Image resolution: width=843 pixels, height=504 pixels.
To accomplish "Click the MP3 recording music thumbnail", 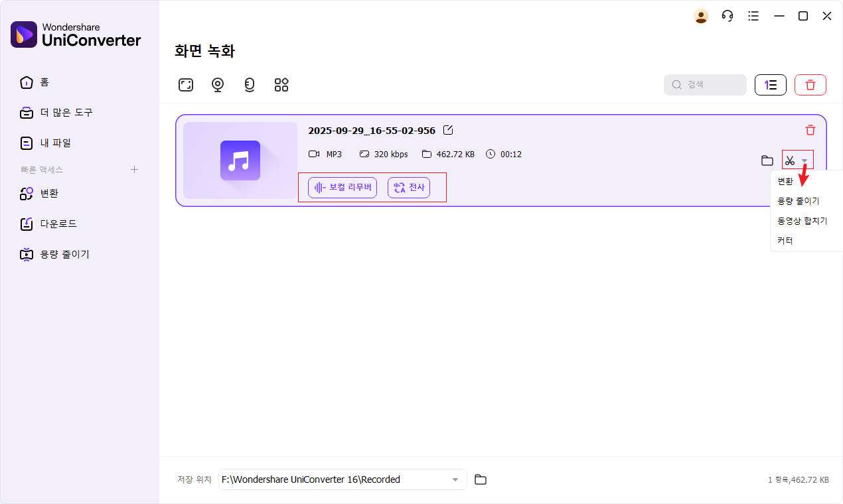I will click(240, 160).
